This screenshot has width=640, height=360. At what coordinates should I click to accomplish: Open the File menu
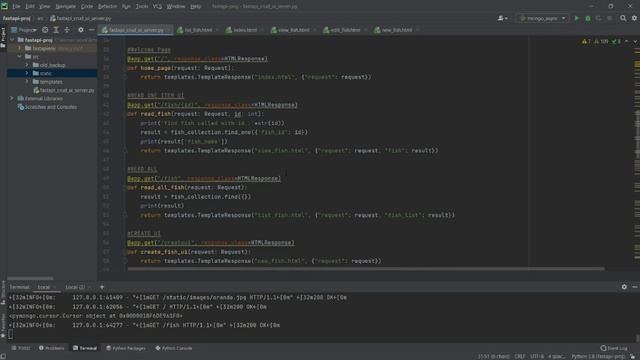(x=16, y=7)
